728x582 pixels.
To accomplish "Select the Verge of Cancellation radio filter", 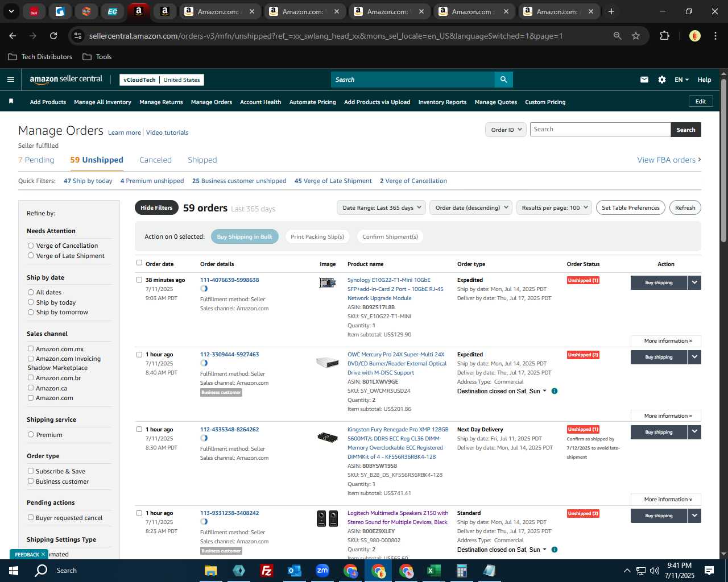I will 31,246.
